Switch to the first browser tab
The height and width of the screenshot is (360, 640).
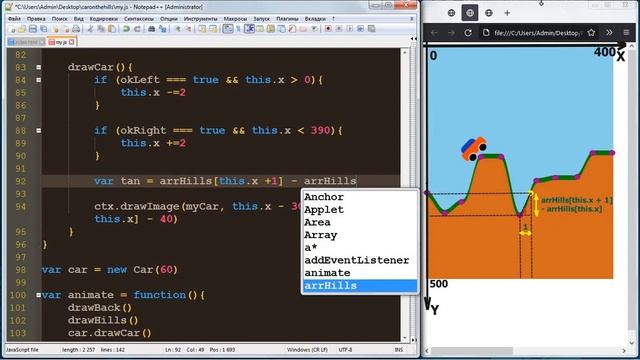pos(451,13)
